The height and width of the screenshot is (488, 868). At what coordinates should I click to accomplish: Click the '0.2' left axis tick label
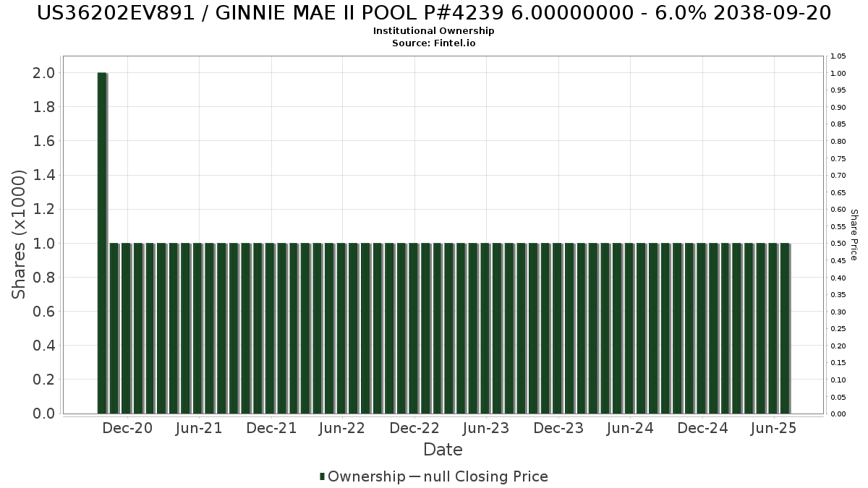coord(44,379)
